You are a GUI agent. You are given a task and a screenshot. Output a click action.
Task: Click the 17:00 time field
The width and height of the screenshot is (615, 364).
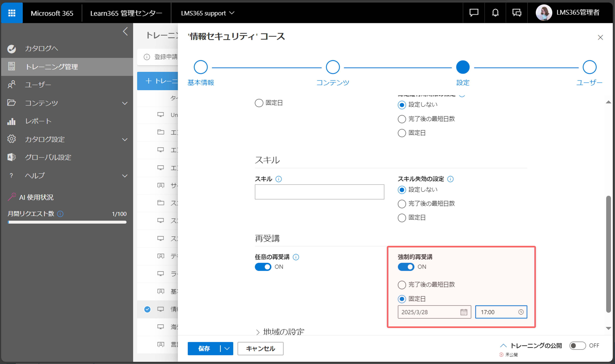[x=501, y=312]
